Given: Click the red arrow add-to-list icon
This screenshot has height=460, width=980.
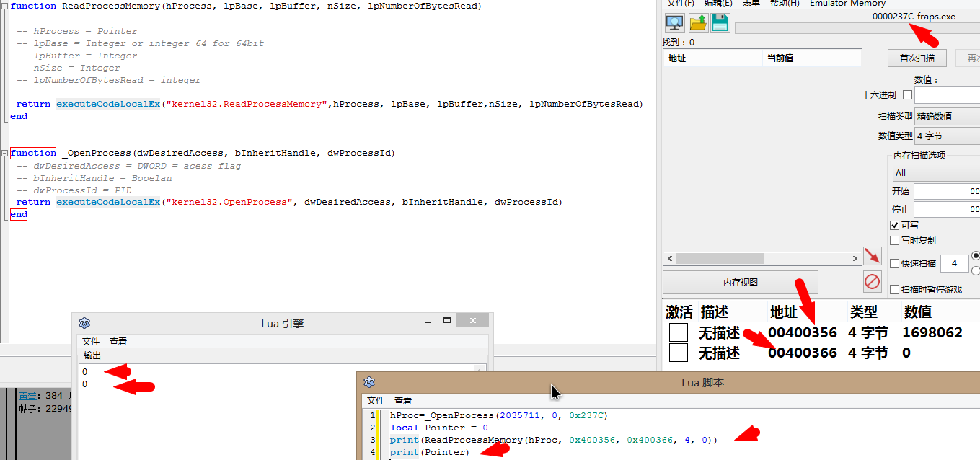Looking at the screenshot, I should [x=872, y=256].
